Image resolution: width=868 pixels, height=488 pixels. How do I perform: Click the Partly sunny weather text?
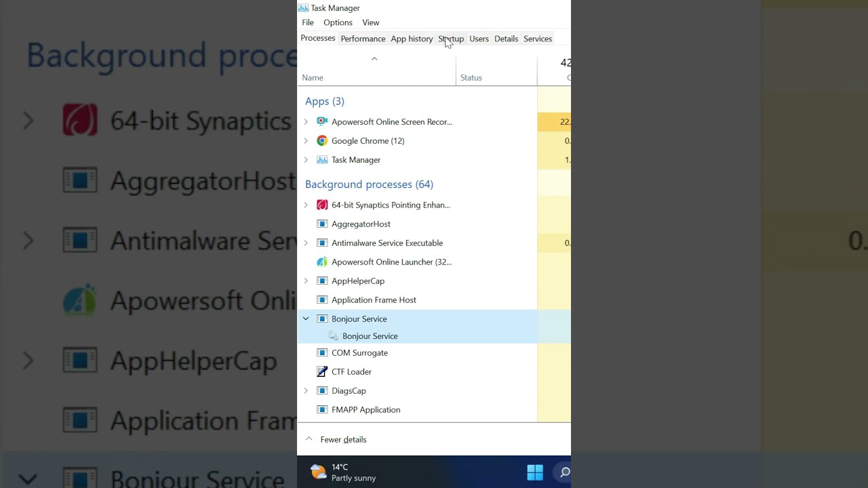[x=353, y=478]
